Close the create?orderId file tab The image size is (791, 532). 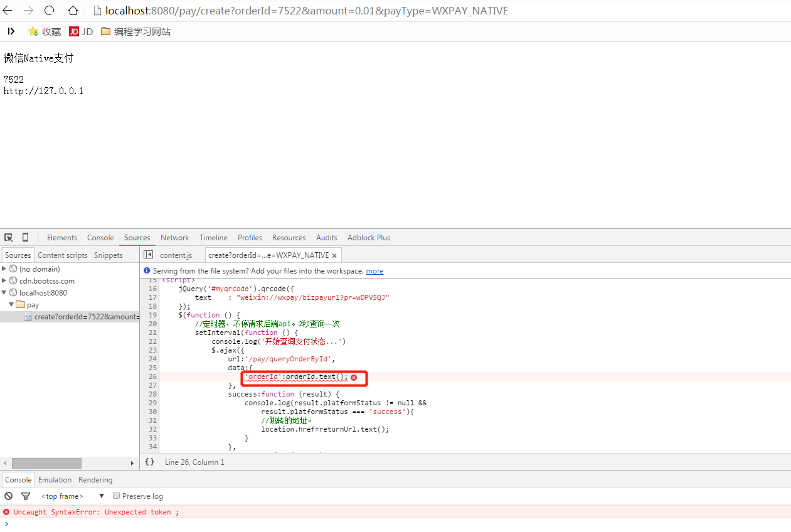334,255
